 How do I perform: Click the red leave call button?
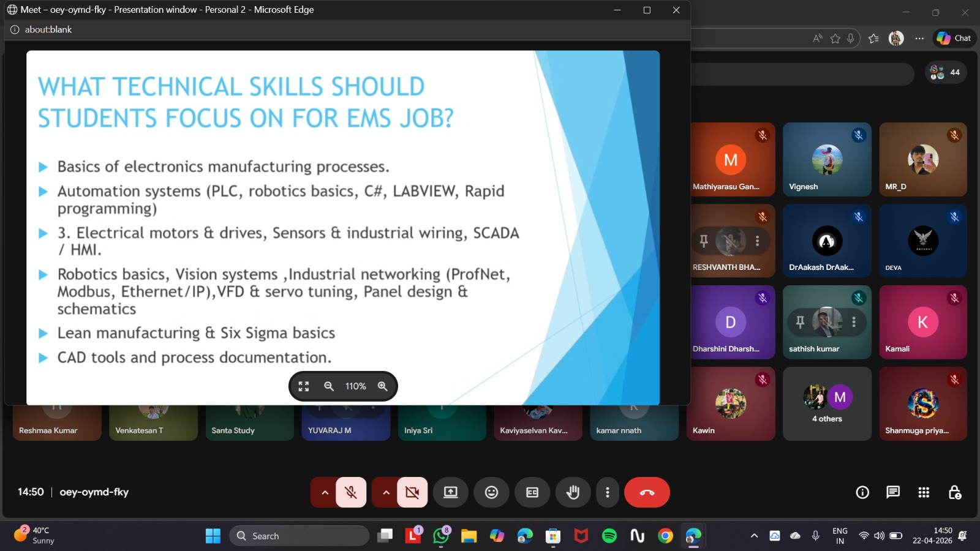coord(647,492)
